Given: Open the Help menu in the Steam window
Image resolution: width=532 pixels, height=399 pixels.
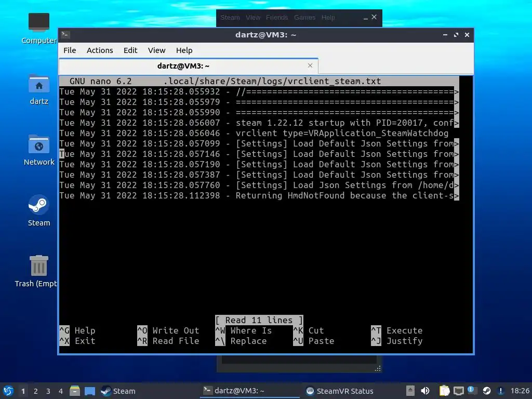Looking at the screenshot, I should (x=328, y=17).
